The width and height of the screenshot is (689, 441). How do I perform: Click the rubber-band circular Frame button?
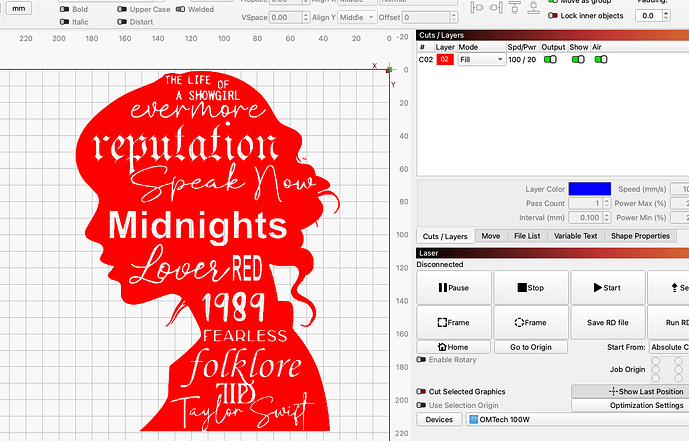point(530,323)
